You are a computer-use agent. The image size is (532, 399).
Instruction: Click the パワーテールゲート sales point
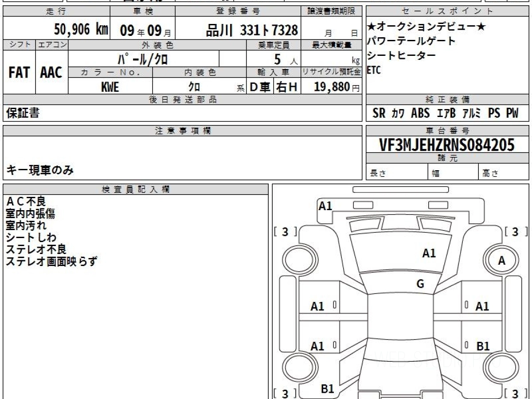pos(411,41)
